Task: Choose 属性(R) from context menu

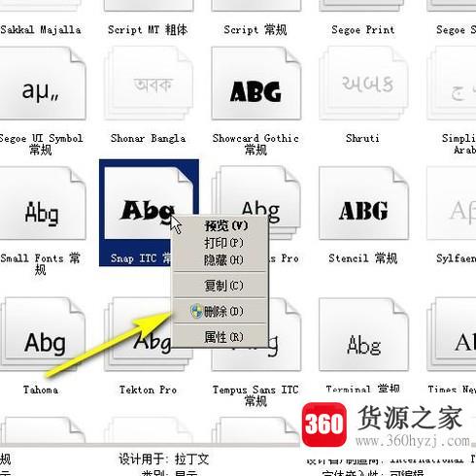Action: click(x=221, y=337)
